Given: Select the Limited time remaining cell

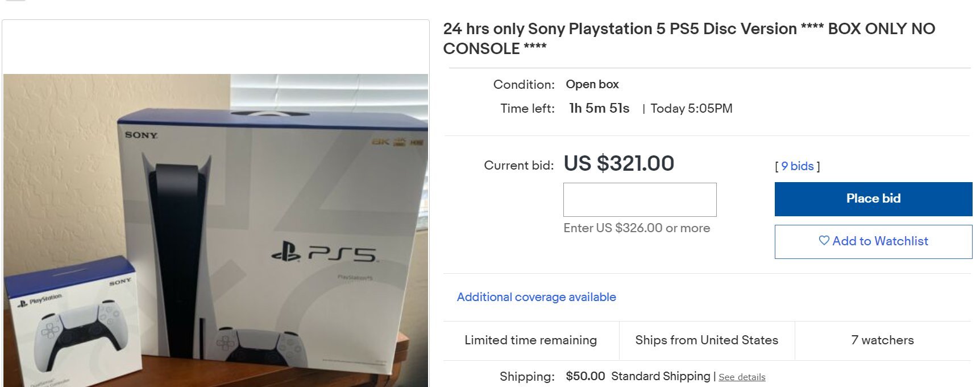Looking at the screenshot, I should 530,340.
